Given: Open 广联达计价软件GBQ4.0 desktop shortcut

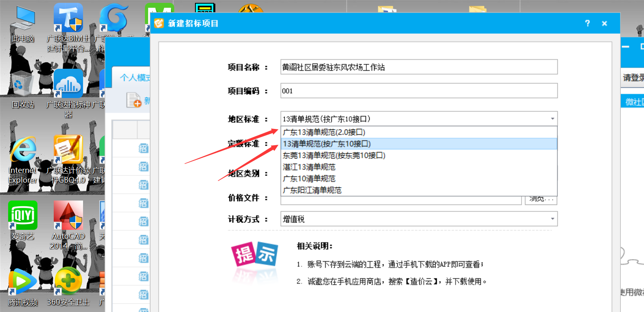Looking at the screenshot, I should coord(68,159).
